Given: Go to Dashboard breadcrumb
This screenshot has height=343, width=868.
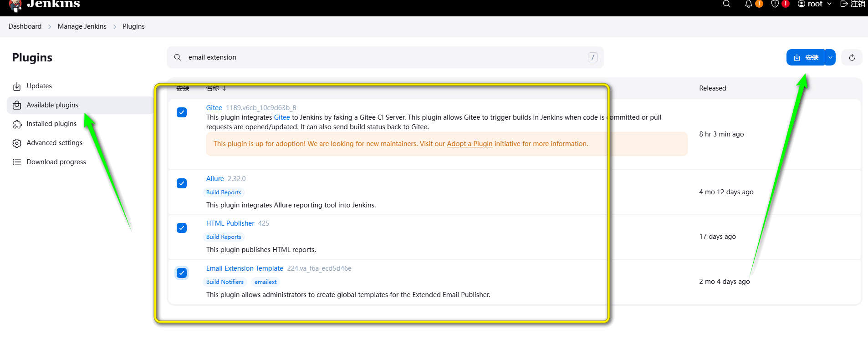Looking at the screenshot, I should click(25, 26).
